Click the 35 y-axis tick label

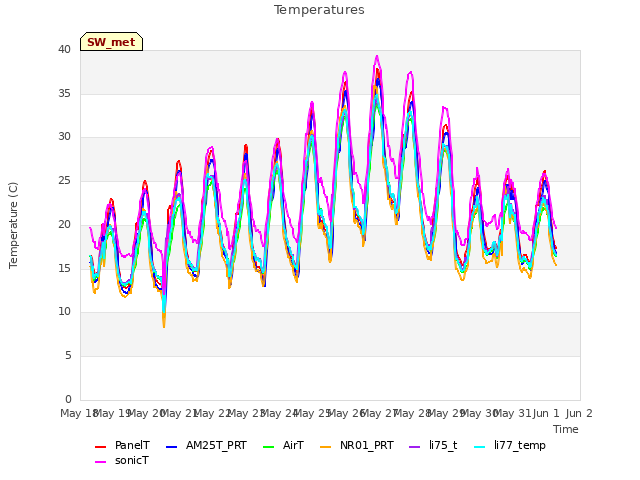click(64, 93)
